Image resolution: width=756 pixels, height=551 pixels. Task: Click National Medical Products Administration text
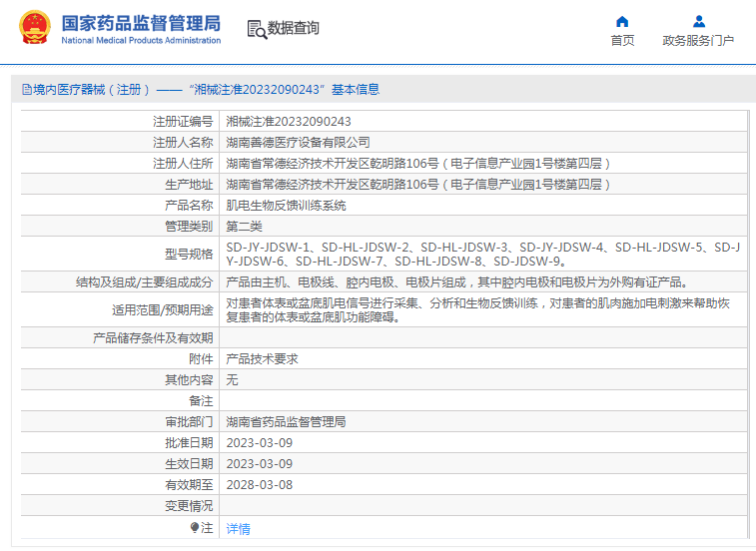pos(141,41)
